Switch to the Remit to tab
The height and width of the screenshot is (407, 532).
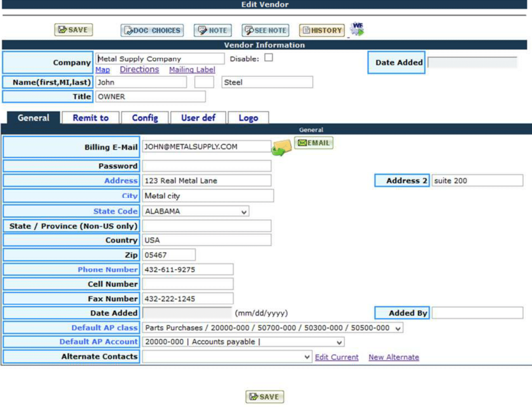pyautogui.click(x=90, y=118)
